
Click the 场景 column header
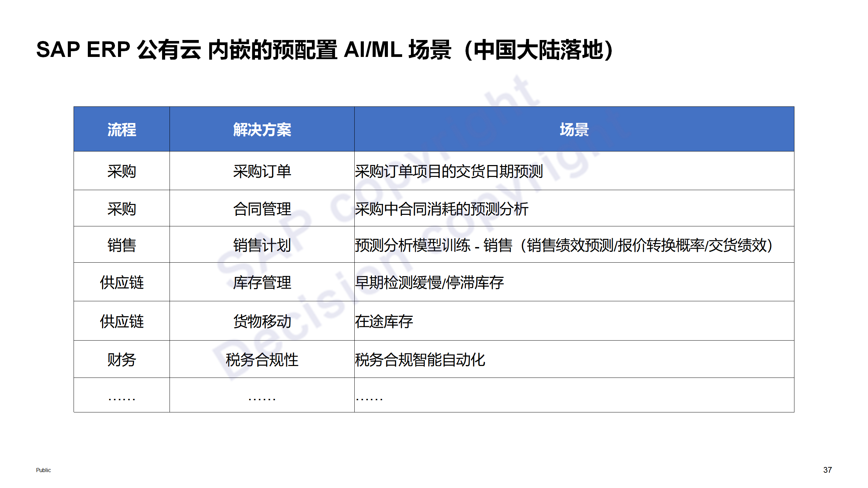[x=574, y=129]
